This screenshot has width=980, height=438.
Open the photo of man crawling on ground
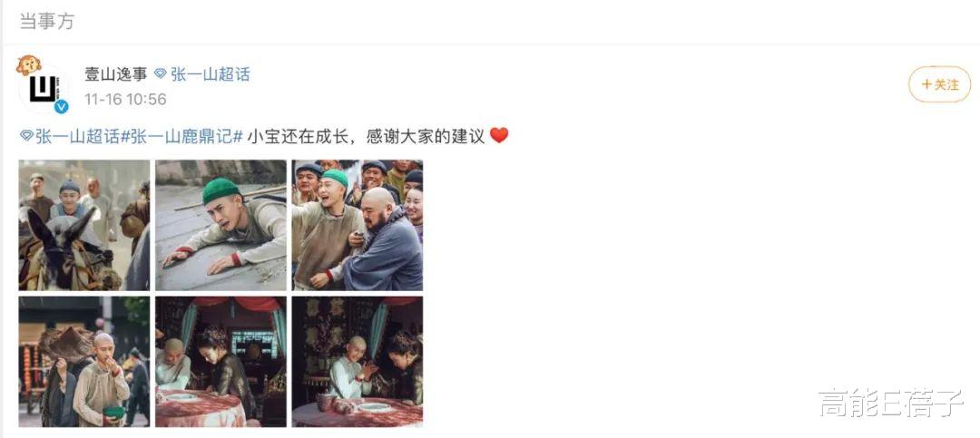point(220,226)
